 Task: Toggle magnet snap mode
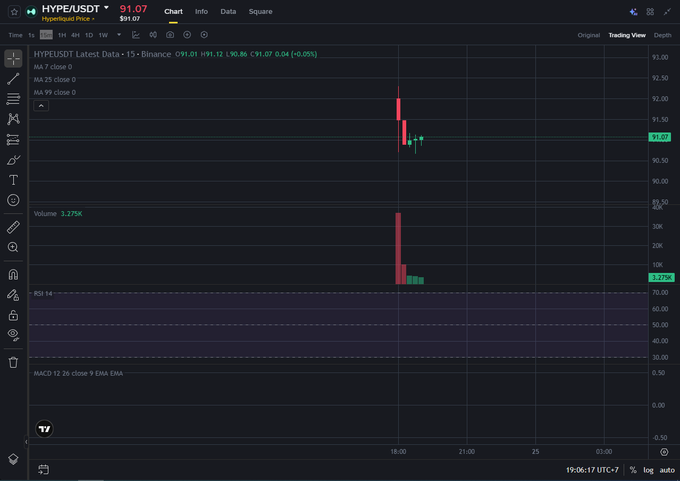tap(13, 275)
